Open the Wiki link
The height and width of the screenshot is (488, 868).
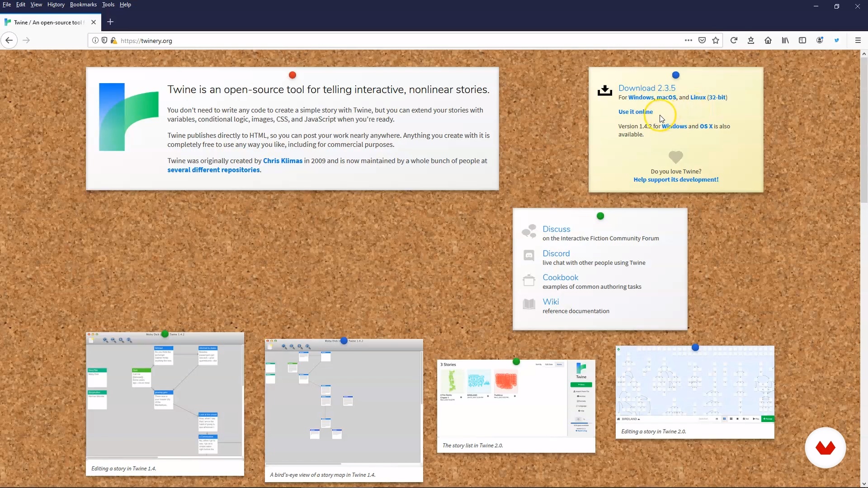[551, 301]
